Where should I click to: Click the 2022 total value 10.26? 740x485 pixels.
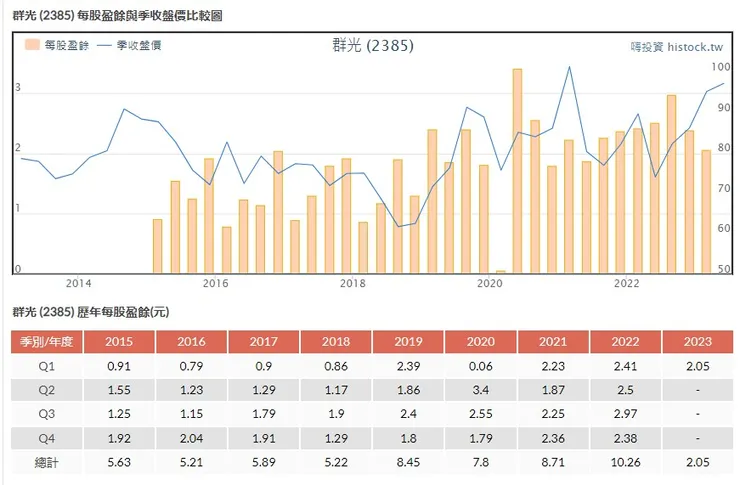tap(625, 462)
